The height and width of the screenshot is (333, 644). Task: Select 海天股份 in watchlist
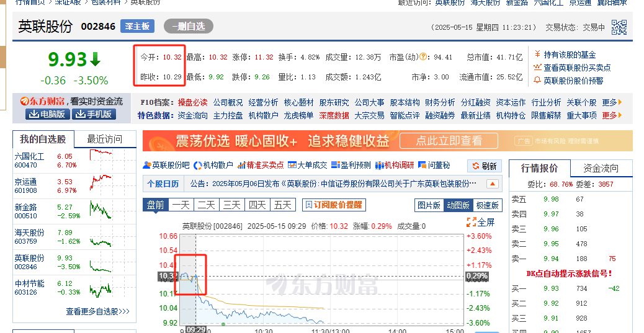click(29, 233)
